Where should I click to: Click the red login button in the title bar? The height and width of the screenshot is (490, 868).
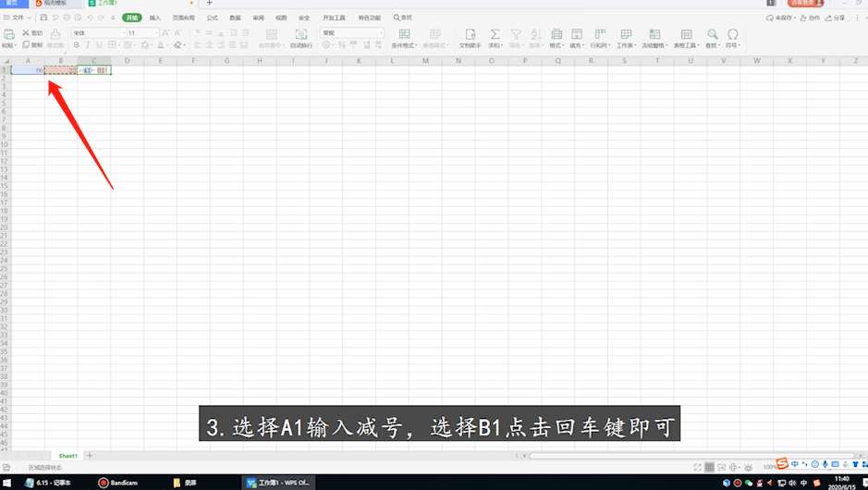pyautogui.click(x=805, y=3)
